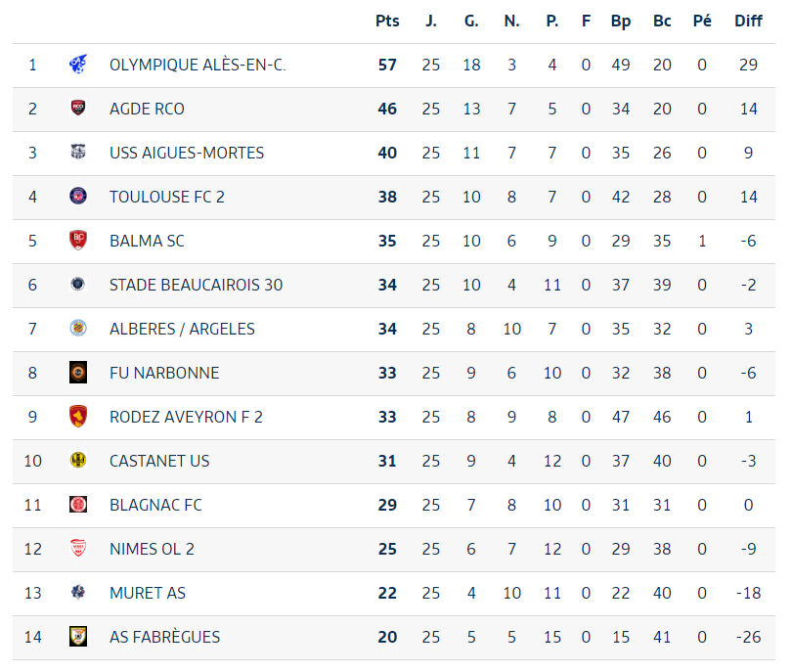792x672 pixels.
Task: Click the Rodez Aveyron F 2 crest
Action: point(78,417)
